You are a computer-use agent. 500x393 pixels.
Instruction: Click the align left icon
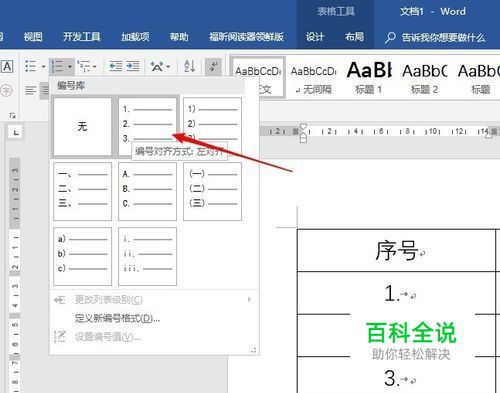(x=31, y=90)
